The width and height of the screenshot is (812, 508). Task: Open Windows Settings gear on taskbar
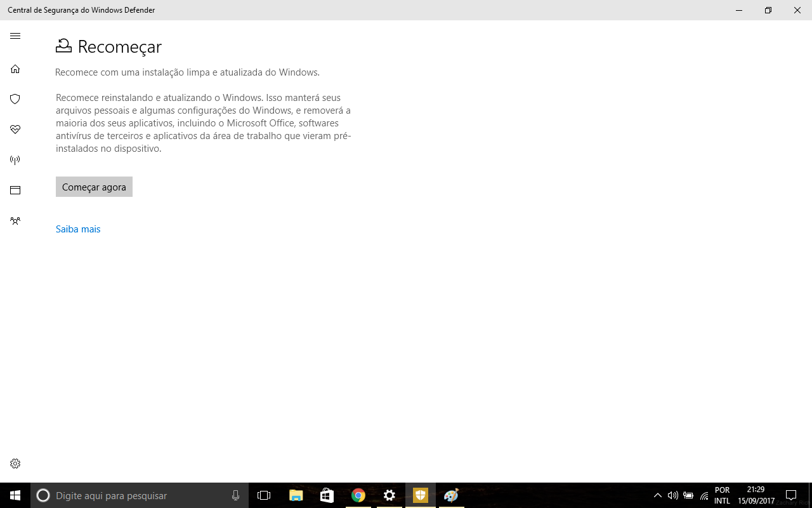pos(390,495)
